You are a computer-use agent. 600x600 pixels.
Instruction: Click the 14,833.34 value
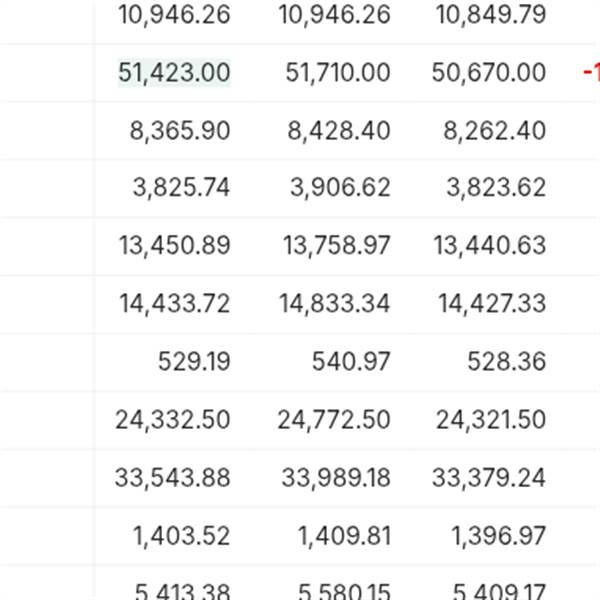tap(335, 304)
